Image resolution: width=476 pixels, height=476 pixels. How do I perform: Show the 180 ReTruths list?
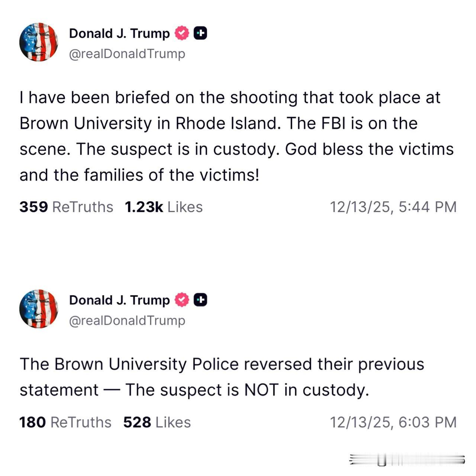(65, 422)
